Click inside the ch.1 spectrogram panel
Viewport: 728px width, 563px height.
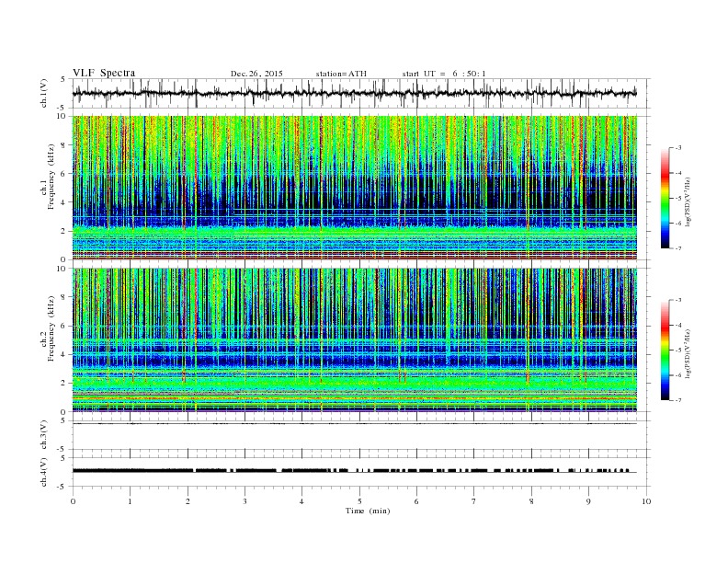click(354, 188)
